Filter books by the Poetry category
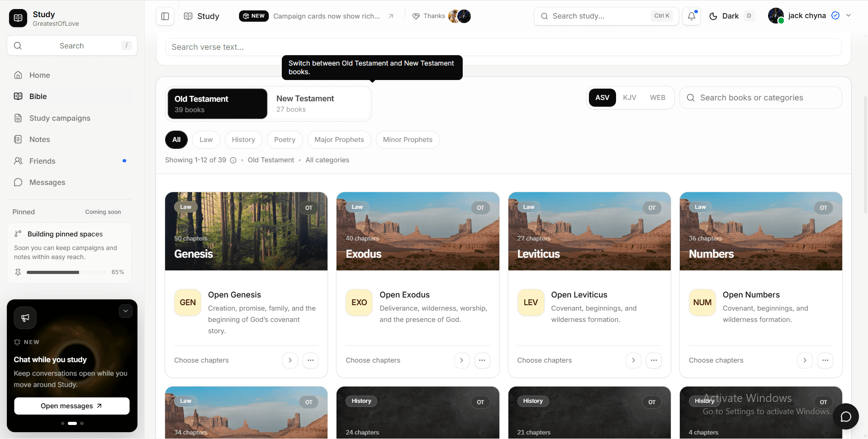 (x=285, y=140)
